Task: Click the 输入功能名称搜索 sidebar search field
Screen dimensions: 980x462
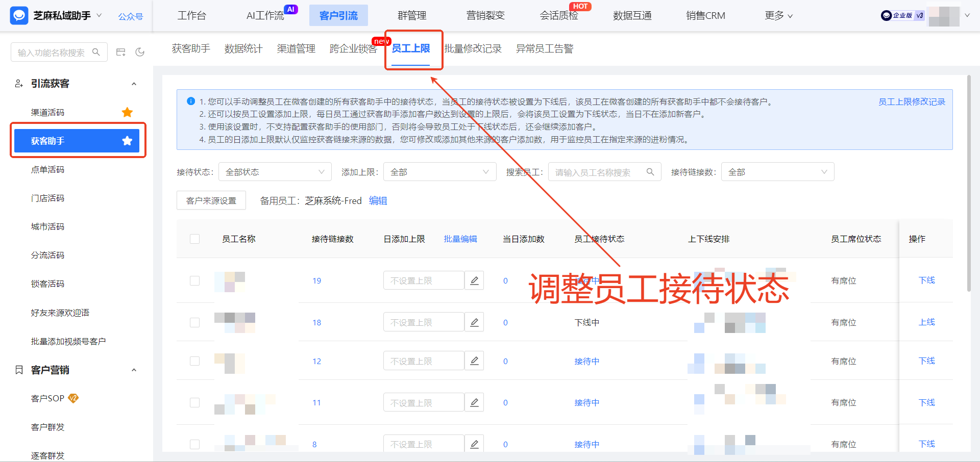Action: click(x=59, y=52)
